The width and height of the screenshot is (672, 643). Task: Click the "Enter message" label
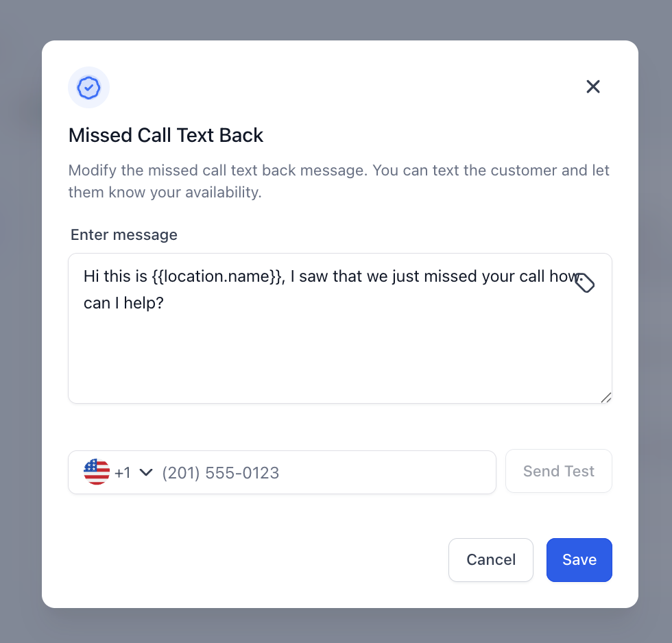[124, 235]
